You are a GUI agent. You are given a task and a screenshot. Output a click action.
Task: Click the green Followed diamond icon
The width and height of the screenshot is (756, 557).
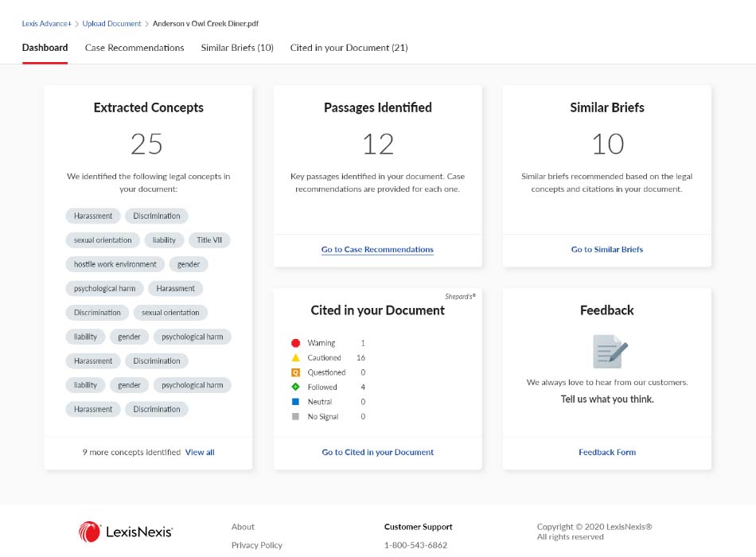pos(295,387)
